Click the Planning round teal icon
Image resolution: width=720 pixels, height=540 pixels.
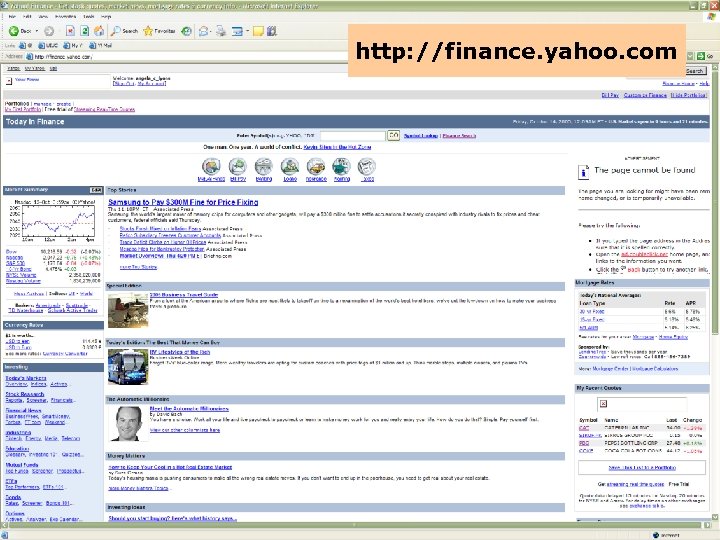point(342,166)
